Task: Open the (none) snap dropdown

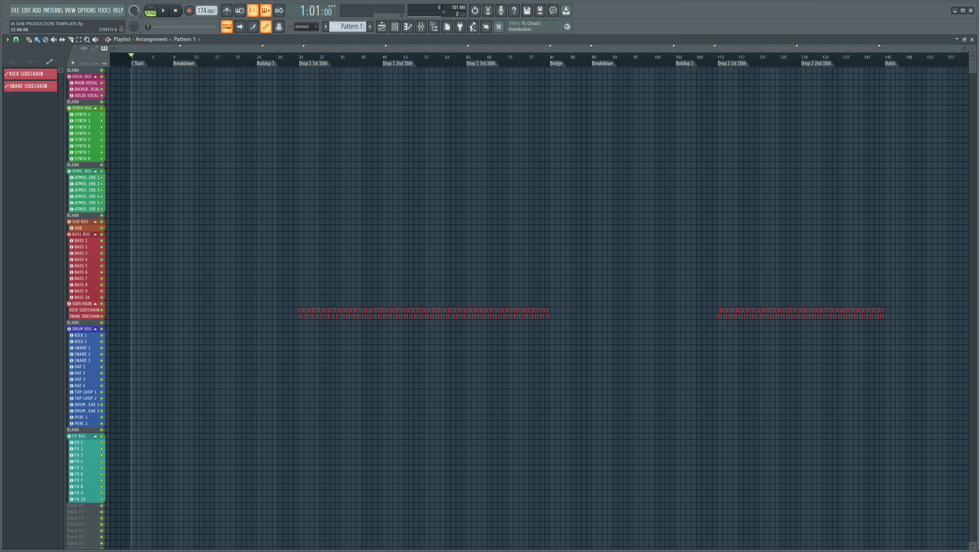Action: point(305,27)
